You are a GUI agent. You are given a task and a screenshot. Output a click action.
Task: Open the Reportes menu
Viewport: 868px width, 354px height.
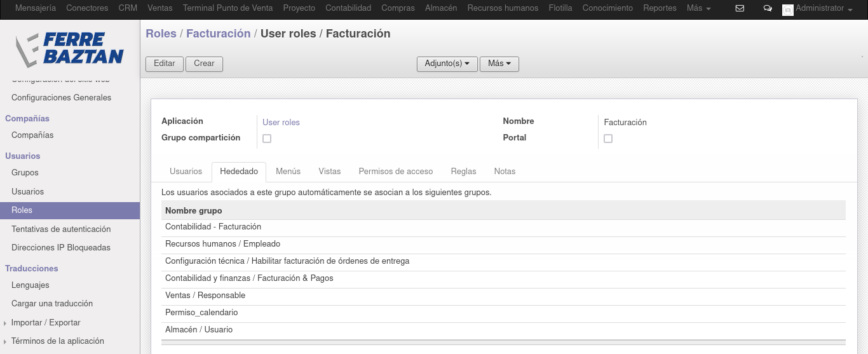tap(660, 8)
